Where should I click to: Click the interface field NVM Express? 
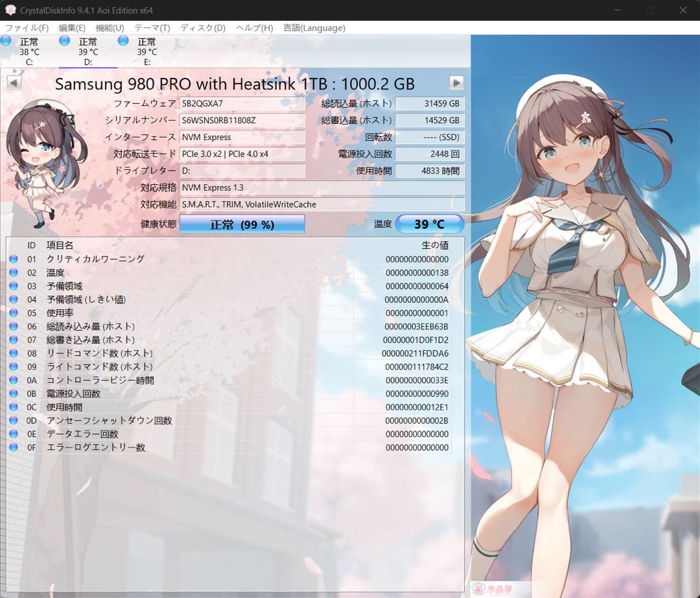click(x=242, y=137)
